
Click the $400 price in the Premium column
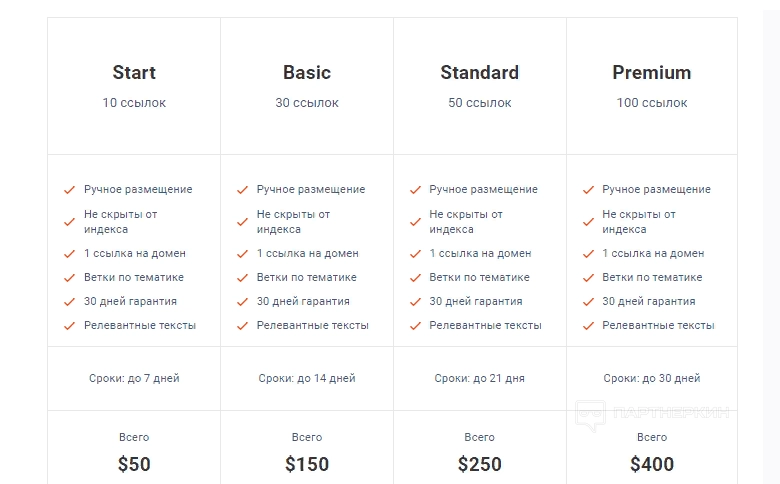(652, 464)
